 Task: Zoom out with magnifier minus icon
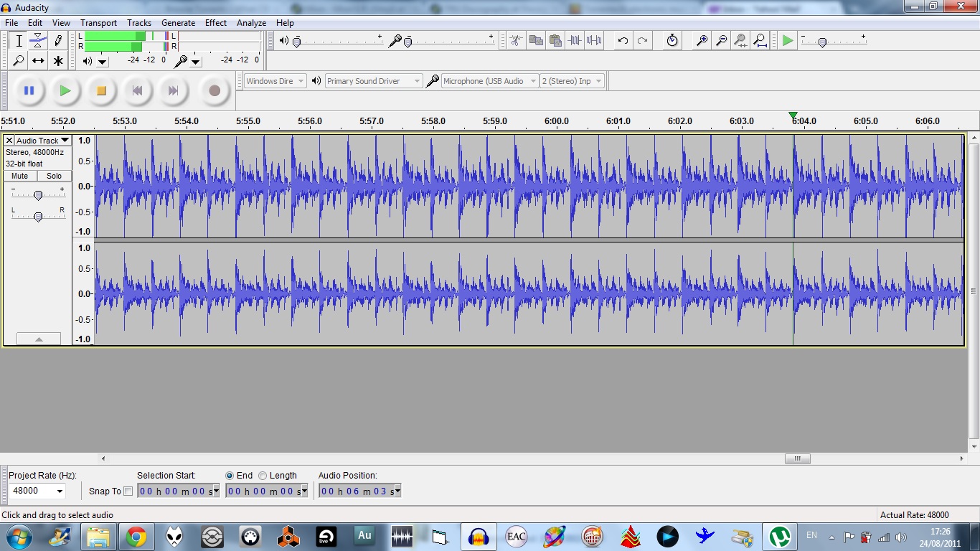tap(722, 40)
